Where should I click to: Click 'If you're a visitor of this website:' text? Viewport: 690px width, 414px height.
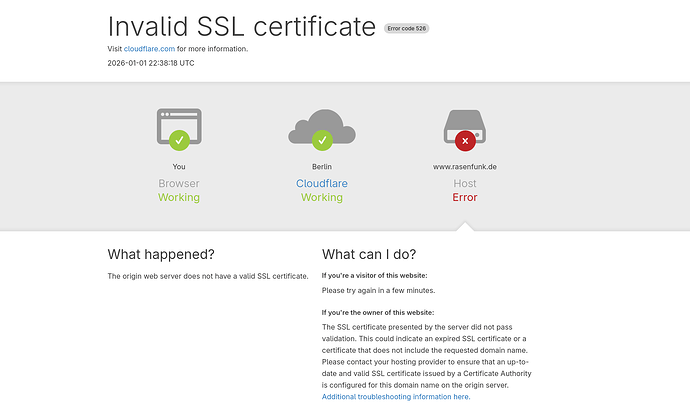point(374,275)
